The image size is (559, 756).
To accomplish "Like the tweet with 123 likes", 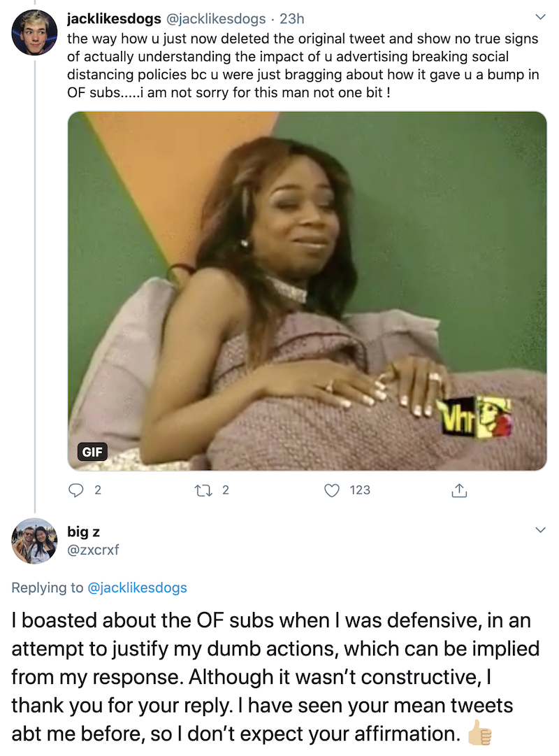I will click(332, 491).
